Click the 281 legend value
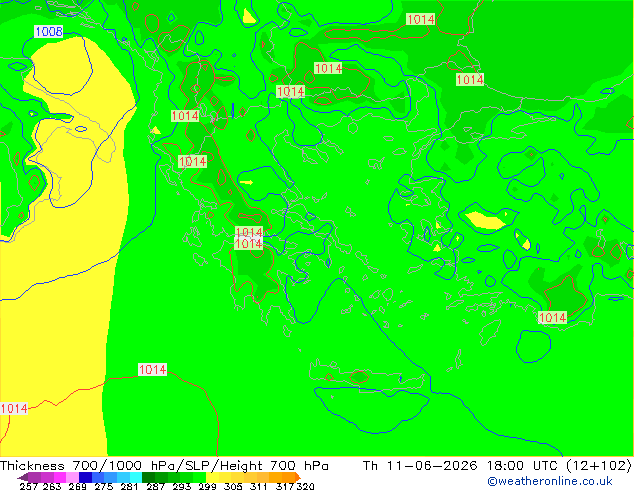Viewport: 634px width, 490px height. (x=129, y=486)
